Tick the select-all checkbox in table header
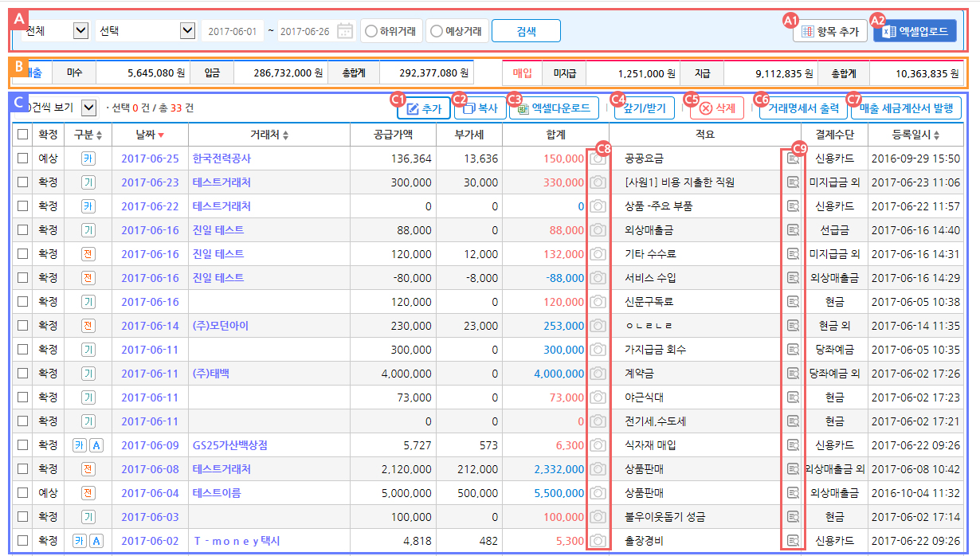Screen dimensions: 980x556 click(22, 135)
